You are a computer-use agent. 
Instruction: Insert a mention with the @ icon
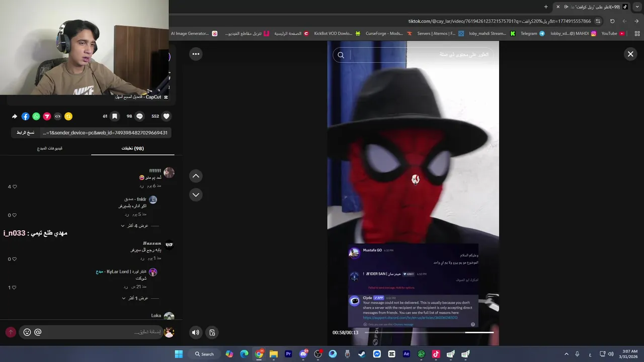(x=38, y=332)
